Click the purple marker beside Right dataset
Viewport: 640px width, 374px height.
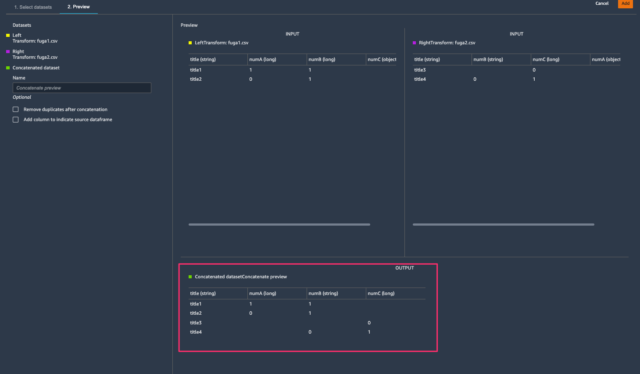[8, 52]
